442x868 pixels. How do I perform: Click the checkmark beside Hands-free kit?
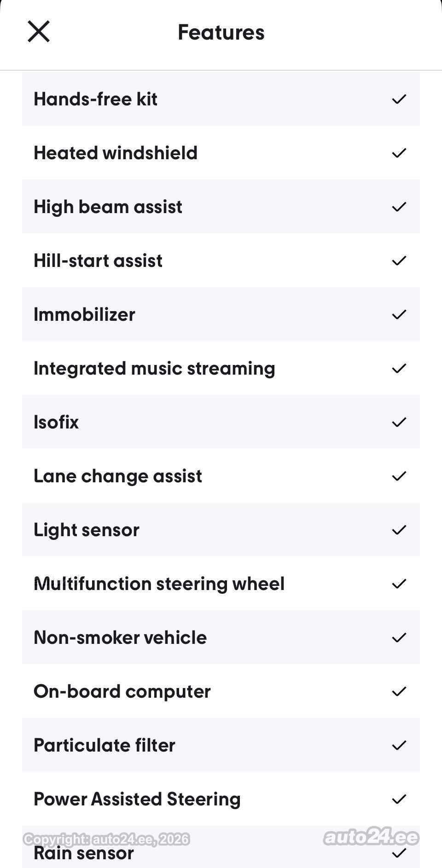tap(399, 99)
